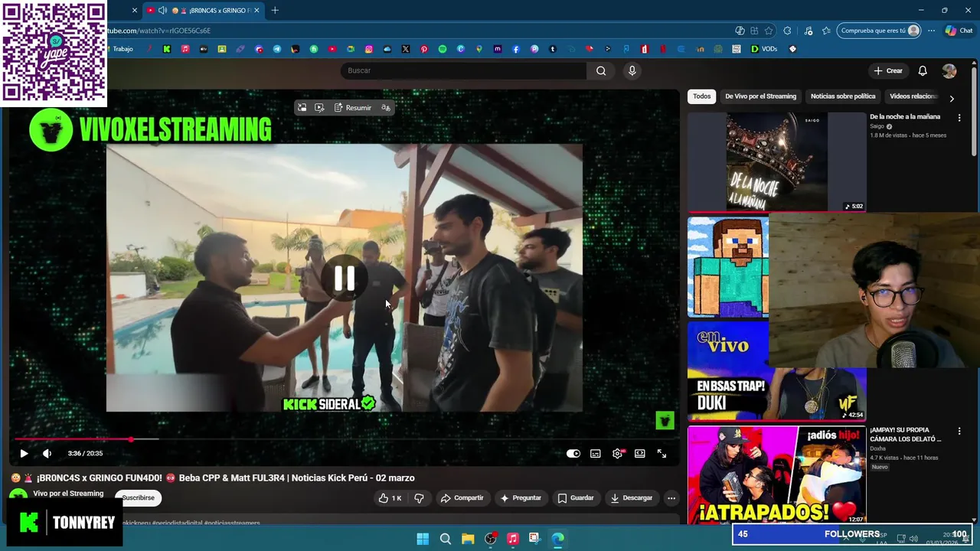Image resolution: width=980 pixels, height=551 pixels.
Task: Open the Copilot Chat button
Action: pos(959,31)
